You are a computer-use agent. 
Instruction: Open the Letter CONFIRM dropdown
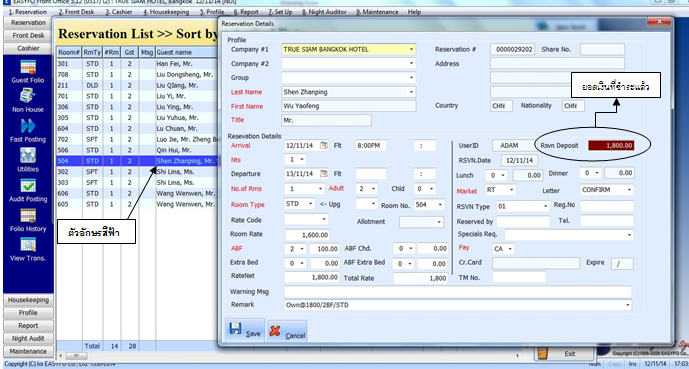[x=630, y=190]
